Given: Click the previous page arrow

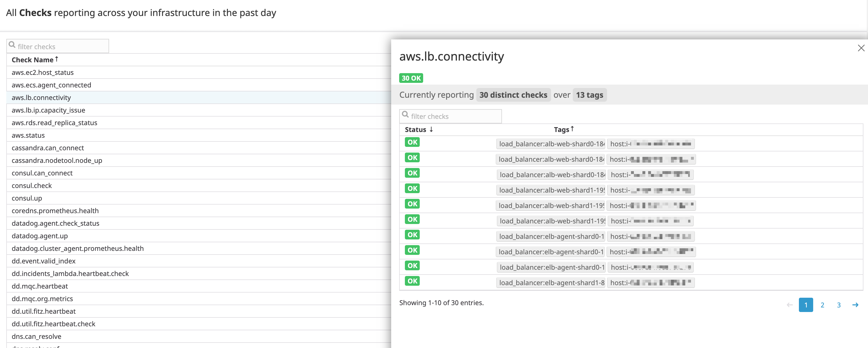Looking at the screenshot, I should point(789,305).
